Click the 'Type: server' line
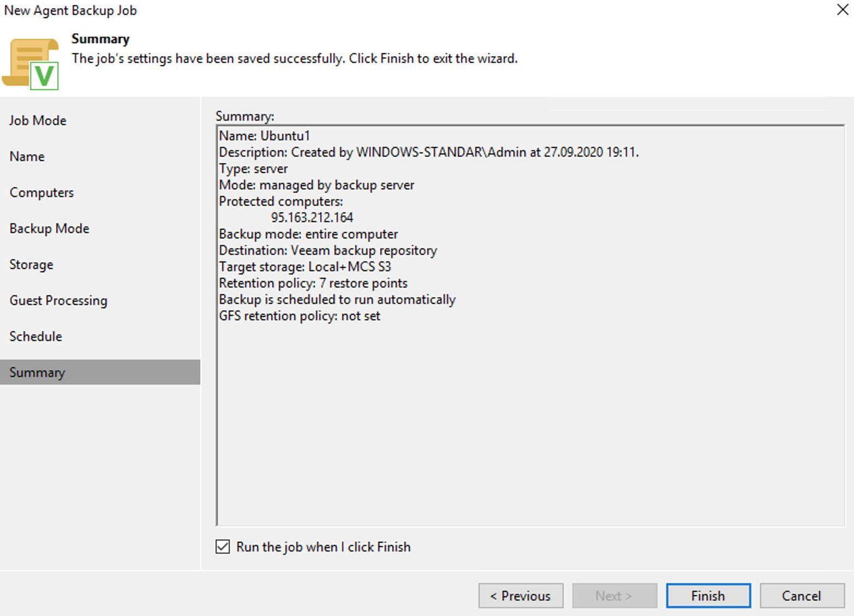Viewport: 854px width, 616px height. pos(253,169)
